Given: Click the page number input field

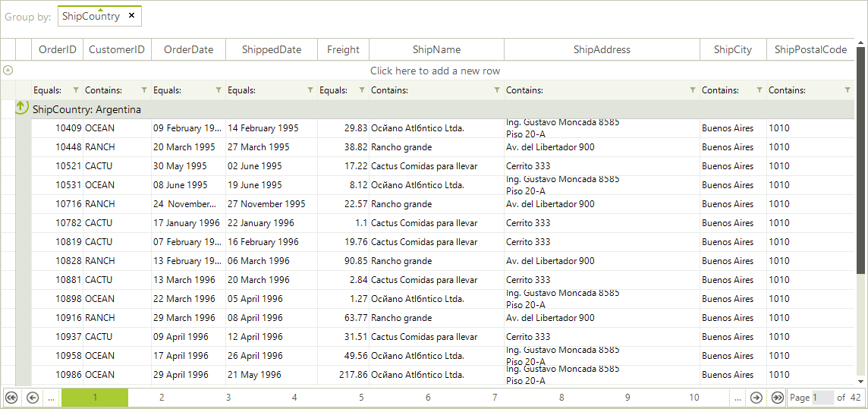Looking at the screenshot, I should coord(822,398).
